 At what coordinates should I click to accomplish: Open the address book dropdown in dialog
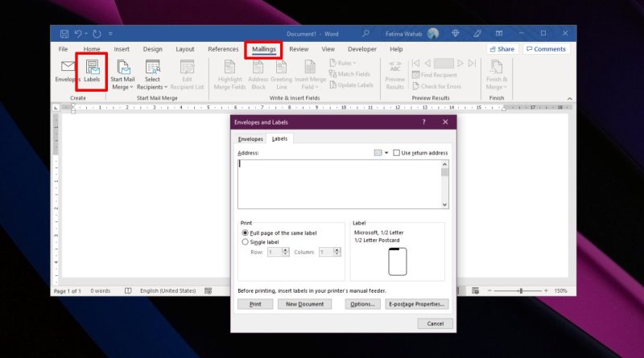[381, 153]
